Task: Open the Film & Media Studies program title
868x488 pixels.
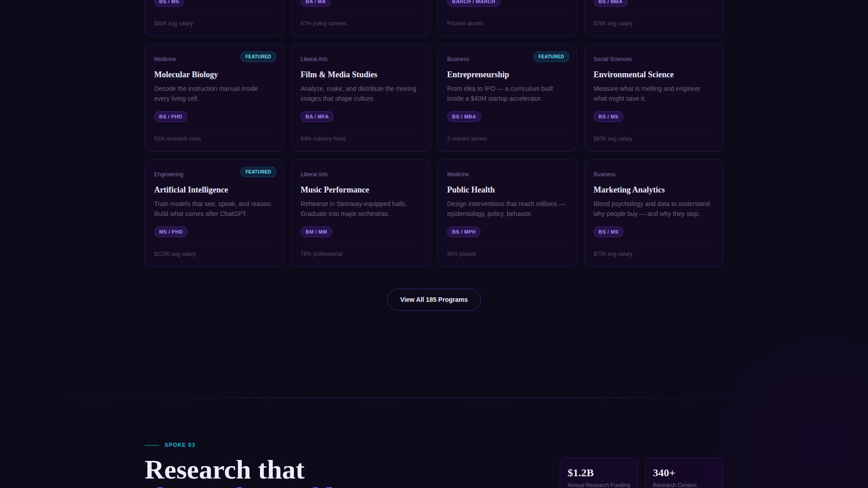Action: pos(339,75)
